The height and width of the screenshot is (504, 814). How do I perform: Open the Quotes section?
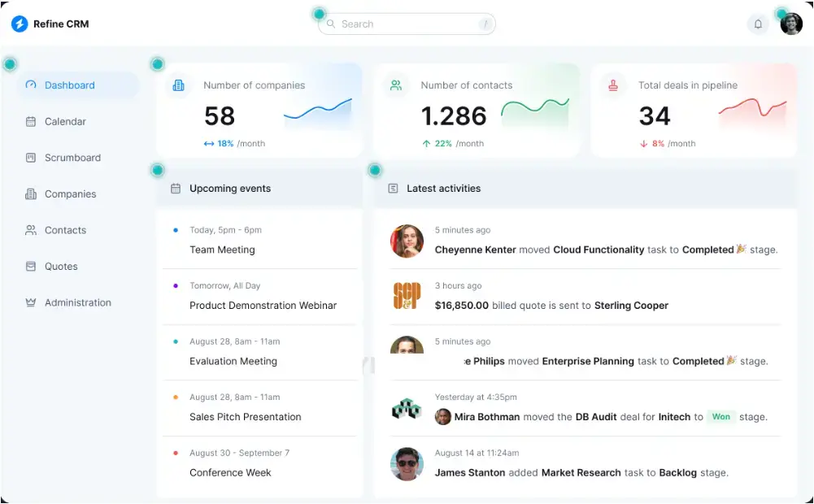point(61,267)
